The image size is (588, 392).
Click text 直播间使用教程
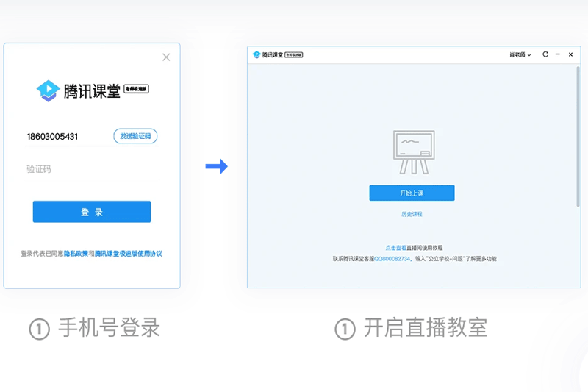(425, 248)
